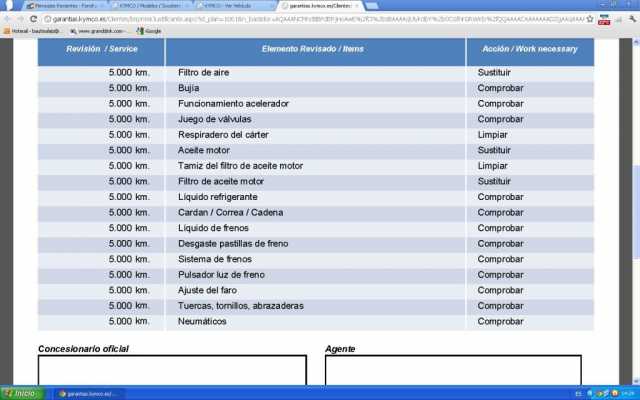Click the system tray clock
The width and height of the screenshot is (640, 400).
point(625,393)
